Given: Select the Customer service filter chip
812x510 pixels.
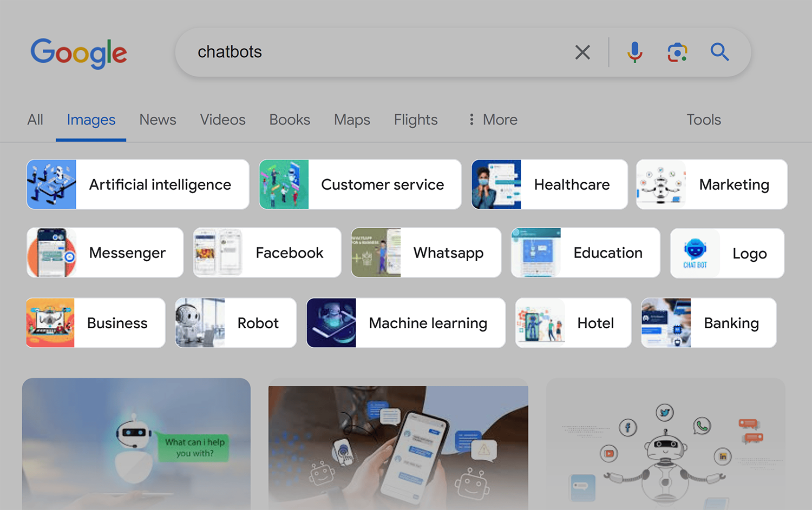Looking at the screenshot, I should click(x=360, y=184).
